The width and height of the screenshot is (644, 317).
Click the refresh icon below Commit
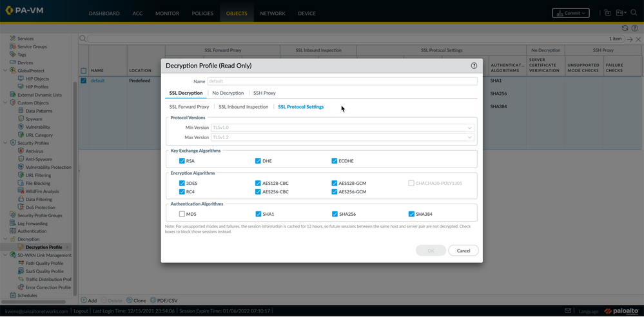625,28
